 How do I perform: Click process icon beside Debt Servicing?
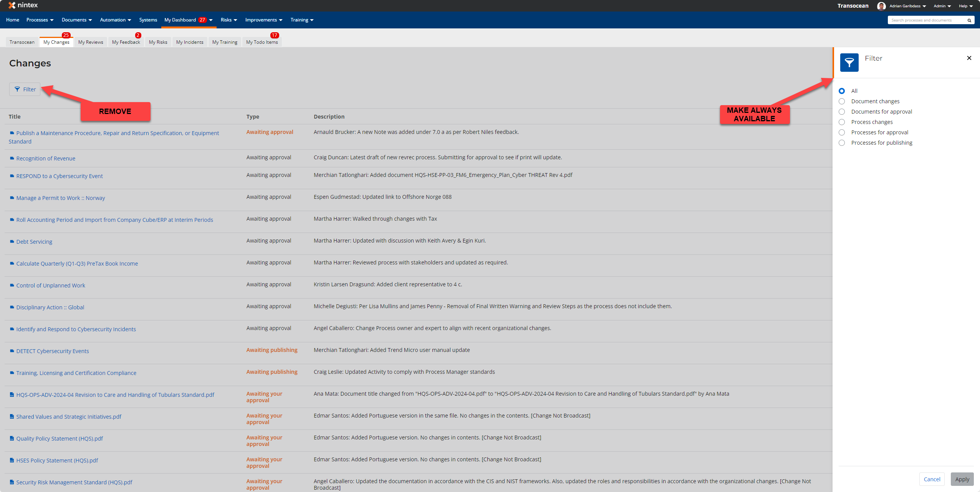coord(12,242)
